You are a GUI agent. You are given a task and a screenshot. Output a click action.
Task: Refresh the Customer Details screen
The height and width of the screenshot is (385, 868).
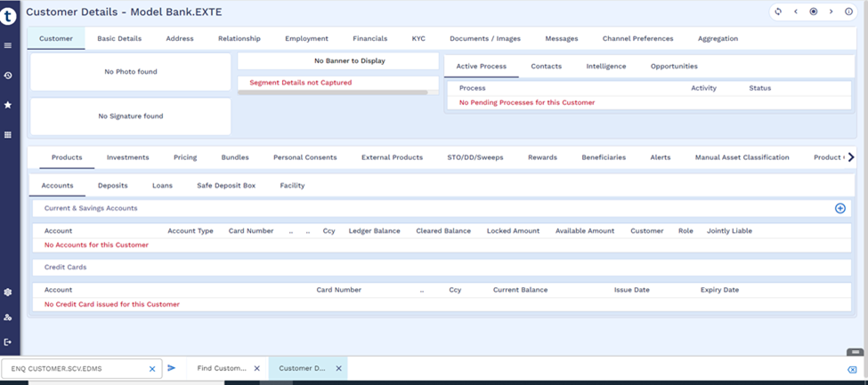778,12
